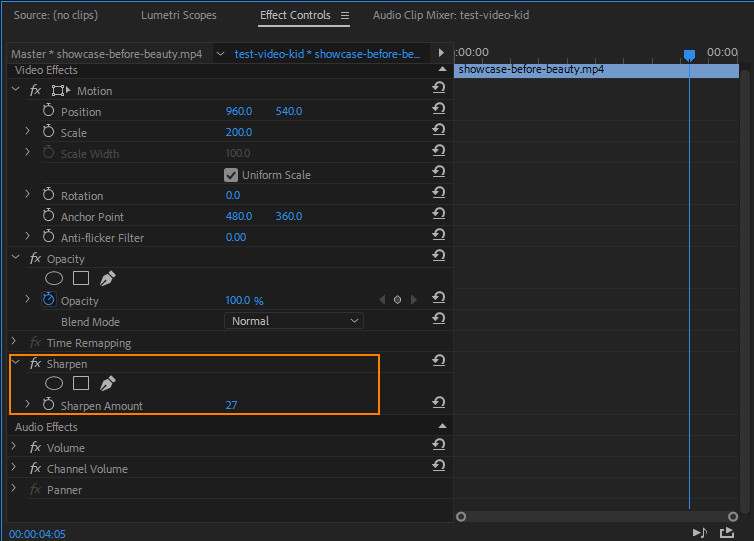Screen dimensions: 754x541
Task: Expand the Anti-flicker Filter parameter
Action: (27, 236)
